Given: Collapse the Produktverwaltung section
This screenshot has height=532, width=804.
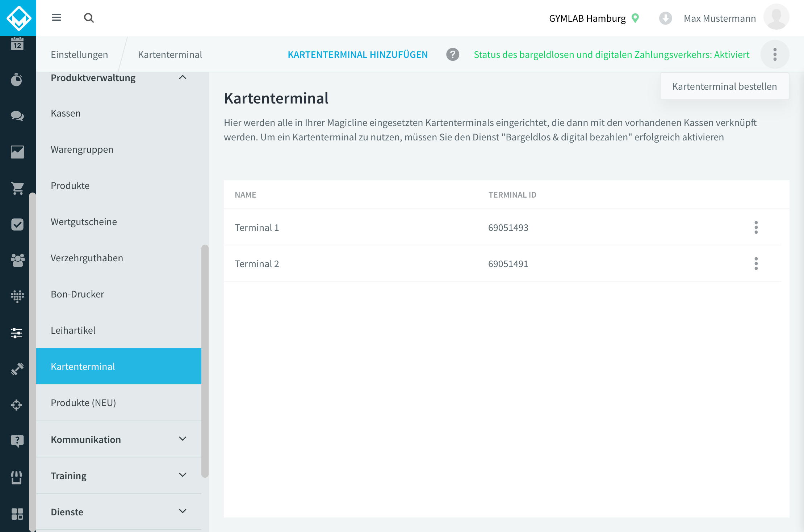Looking at the screenshot, I should pyautogui.click(x=183, y=77).
